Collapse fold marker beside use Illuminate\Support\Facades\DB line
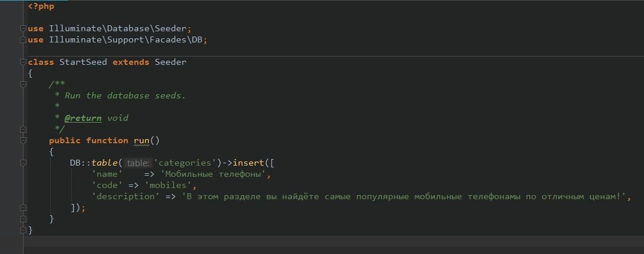The width and height of the screenshot is (644, 254). coord(23,40)
